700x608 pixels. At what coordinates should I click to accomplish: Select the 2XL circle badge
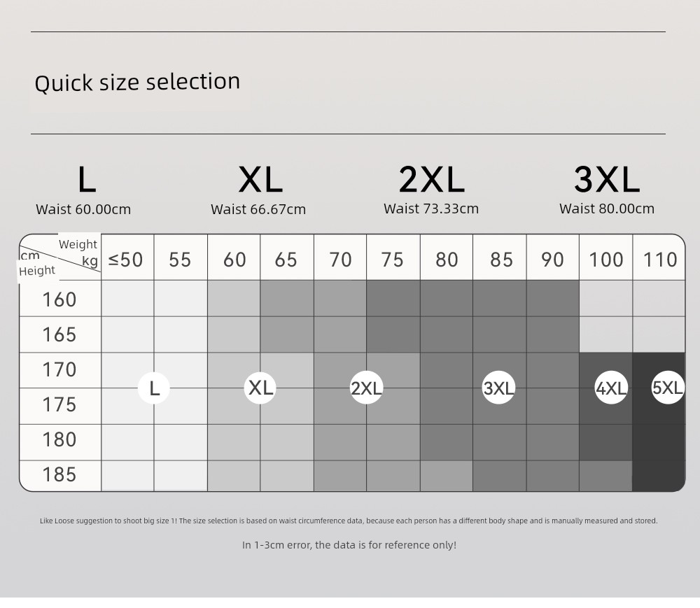pyautogui.click(x=367, y=388)
